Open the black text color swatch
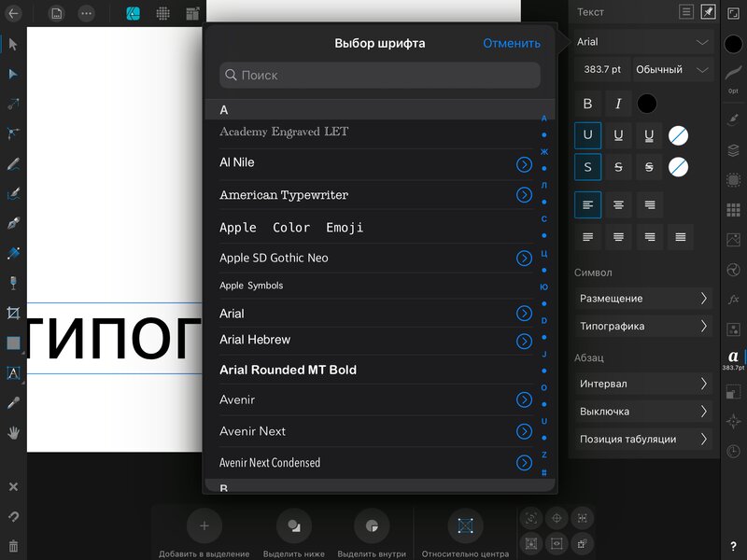This screenshot has width=747, height=560. click(x=646, y=104)
